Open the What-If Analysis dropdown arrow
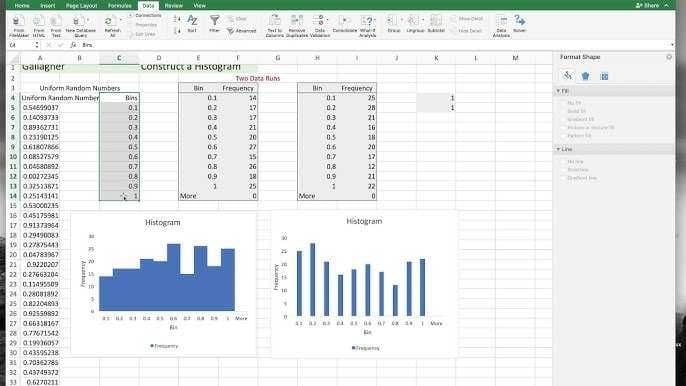The height and width of the screenshot is (386, 686). pos(375,20)
